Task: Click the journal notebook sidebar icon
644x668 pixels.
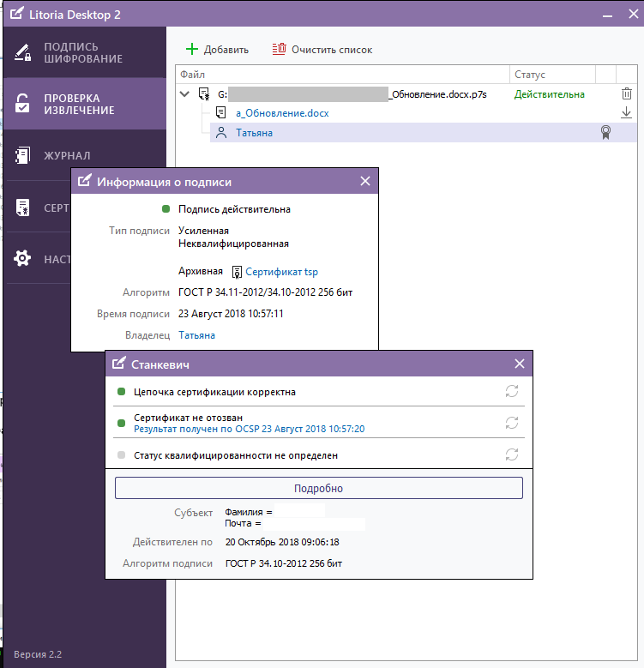Action: [22, 155]
